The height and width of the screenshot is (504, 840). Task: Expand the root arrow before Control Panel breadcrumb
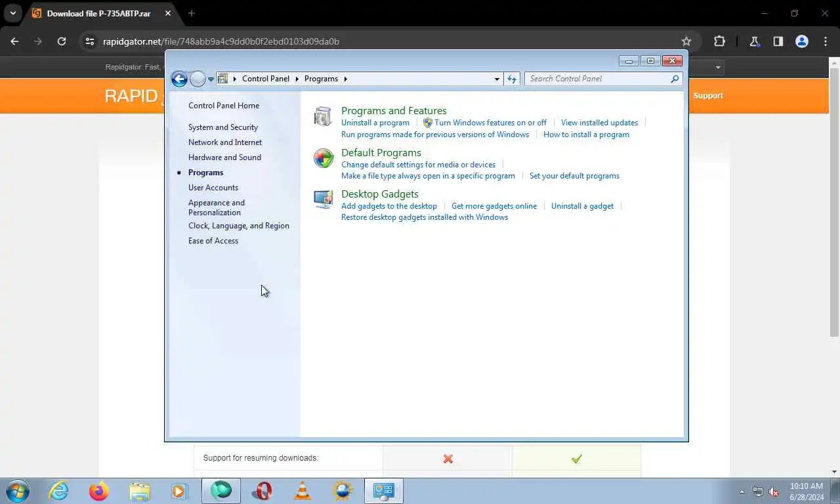coord(234,79)
